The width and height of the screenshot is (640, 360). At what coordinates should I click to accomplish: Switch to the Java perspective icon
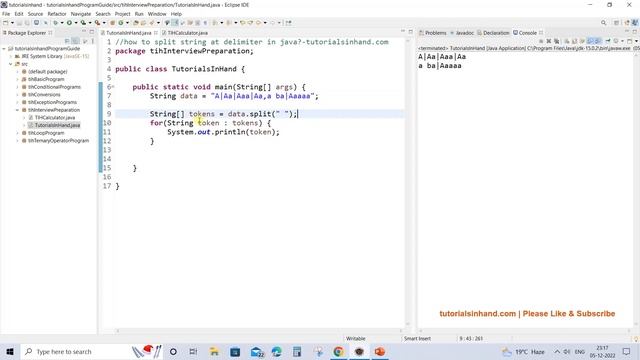point(635,23)
